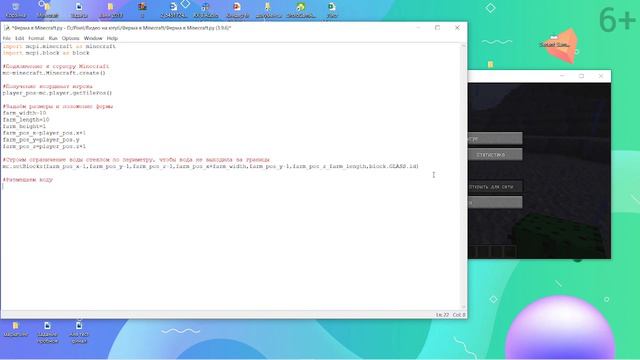The width and height of the screenshot is (640, 360).
Task: Minimize the Minecraft window
Action: (562, 76)
